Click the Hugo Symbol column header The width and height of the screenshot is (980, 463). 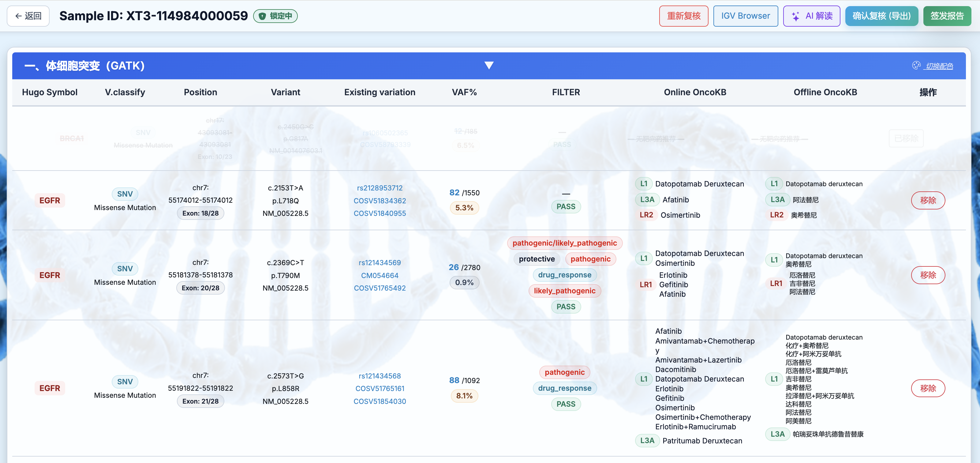[50, 92]
